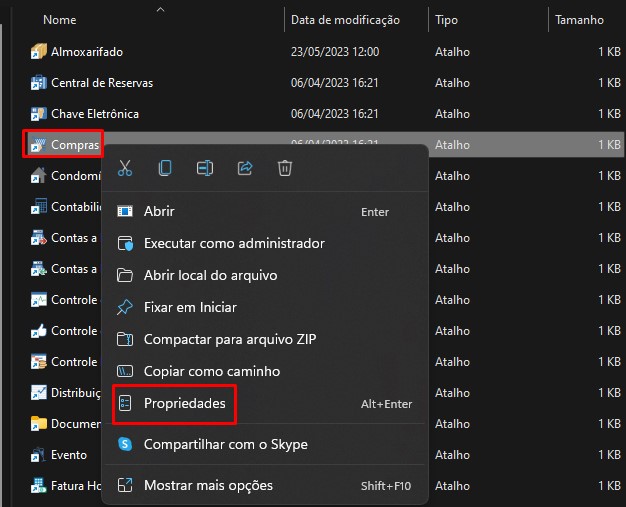Click 1 KB size in Almoxarifado row
Image resolution: width=626 pixels, height=507 pixels.
(609, 51)
